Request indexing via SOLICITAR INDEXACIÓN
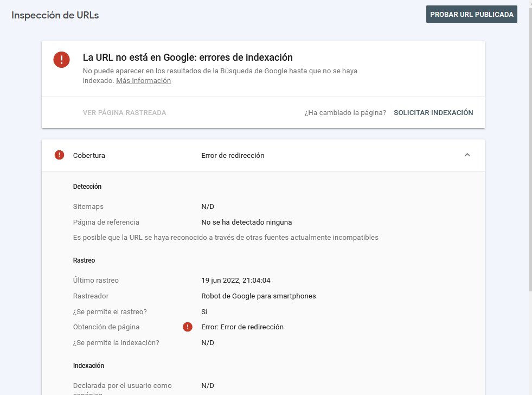The height and width of the screenshot is (395, 532). coord(433,113)
